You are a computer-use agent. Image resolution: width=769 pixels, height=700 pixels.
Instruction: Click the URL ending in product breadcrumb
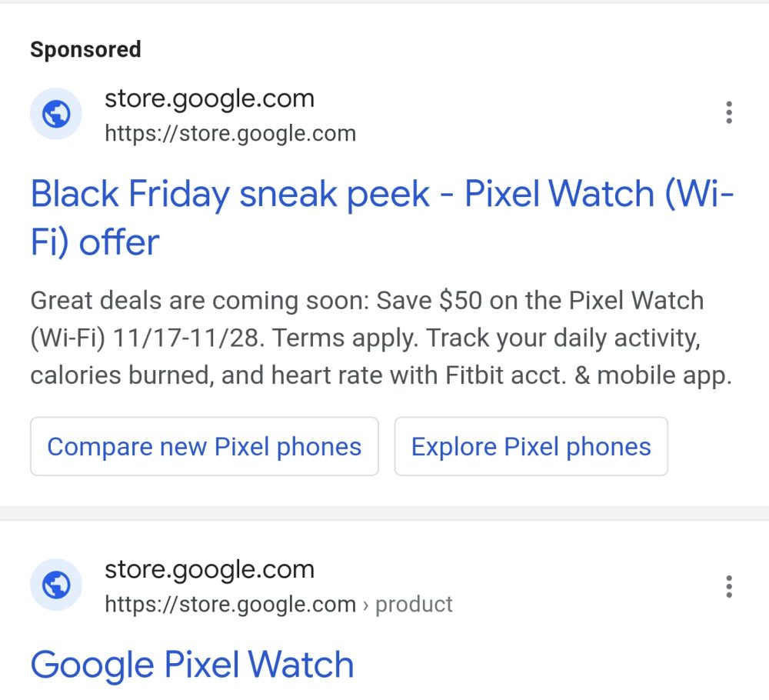[230, 605]
